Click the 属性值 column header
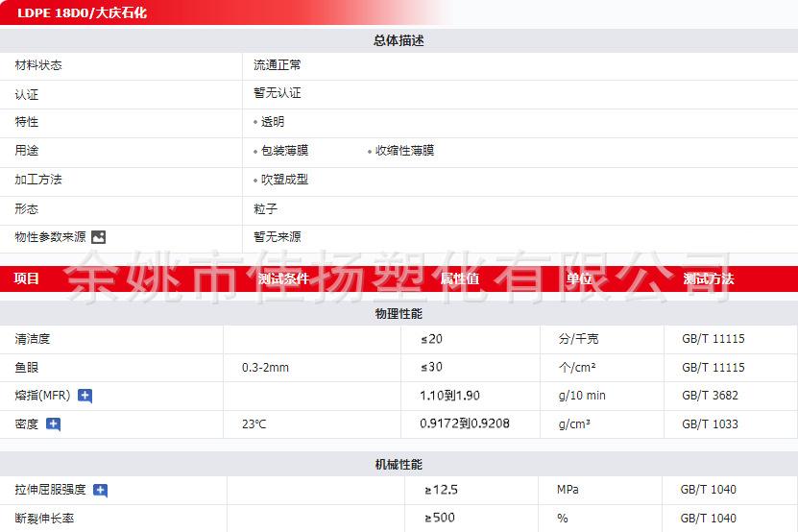The height and width of the screenshot is (532, 798). tap(459, 278)
